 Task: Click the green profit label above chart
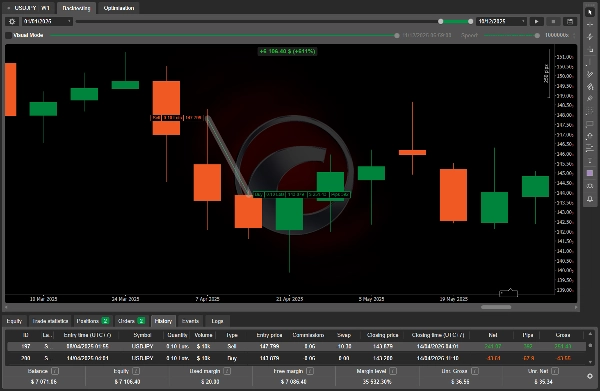point(287,51)
